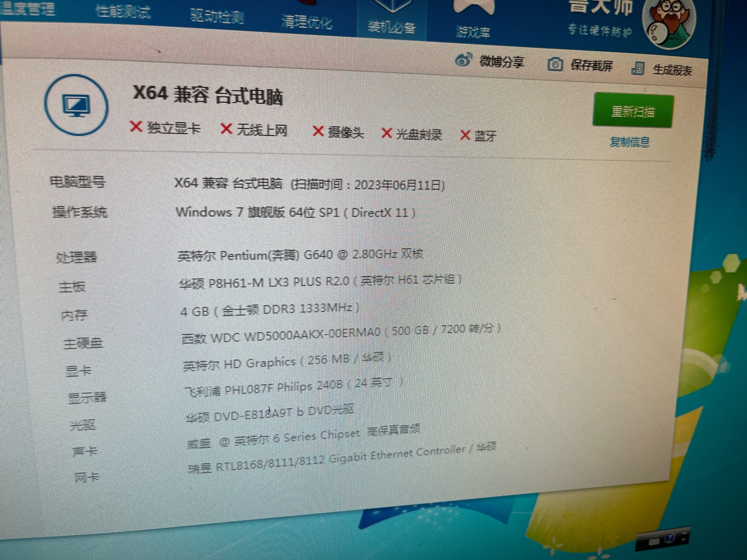Screen dimensions: 747x560
Task: Click 保存截屏 link
Action: click(591, 66)
